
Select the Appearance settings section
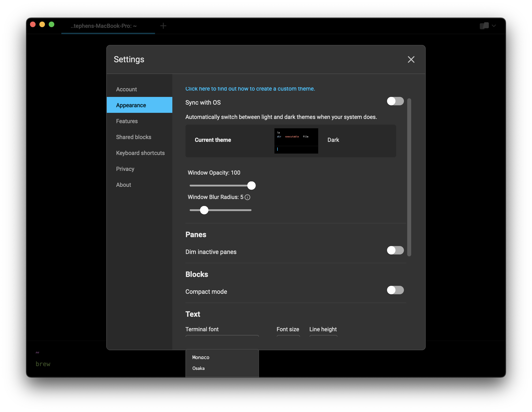pos(139,105)
